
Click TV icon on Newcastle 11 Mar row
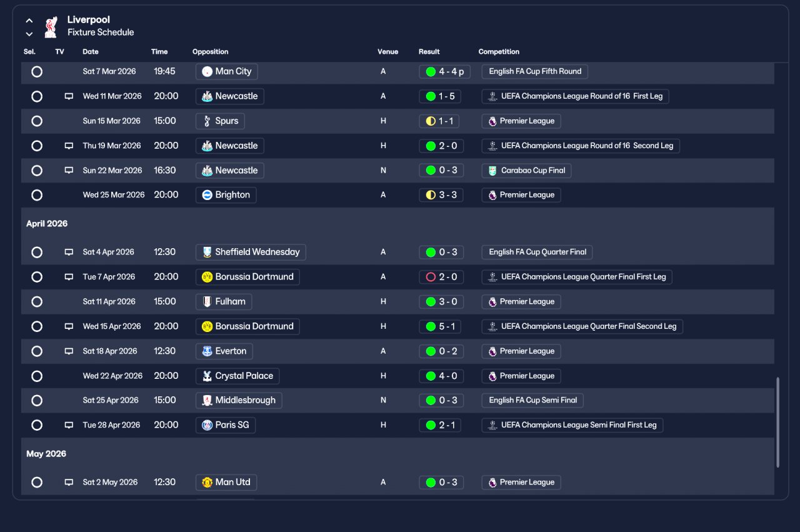69,96
